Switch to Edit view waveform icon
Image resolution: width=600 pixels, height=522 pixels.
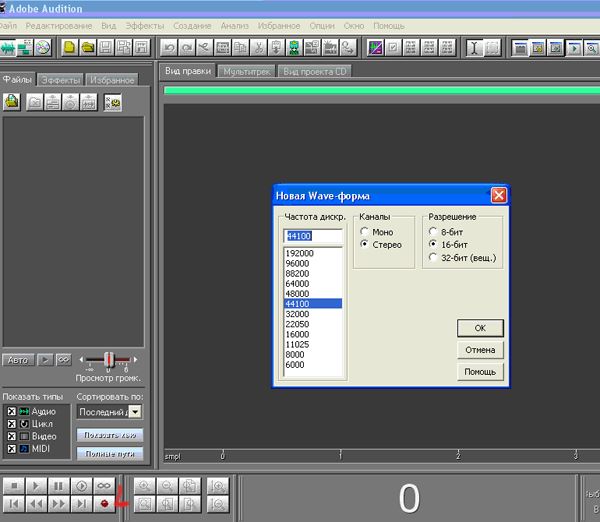(x=7, y=48)
